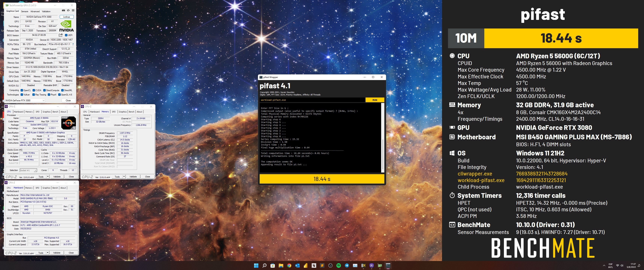The image size is (644, 270).
Task: Click the pifast console vertical scrollbar
Action: (x=382, y=138)
